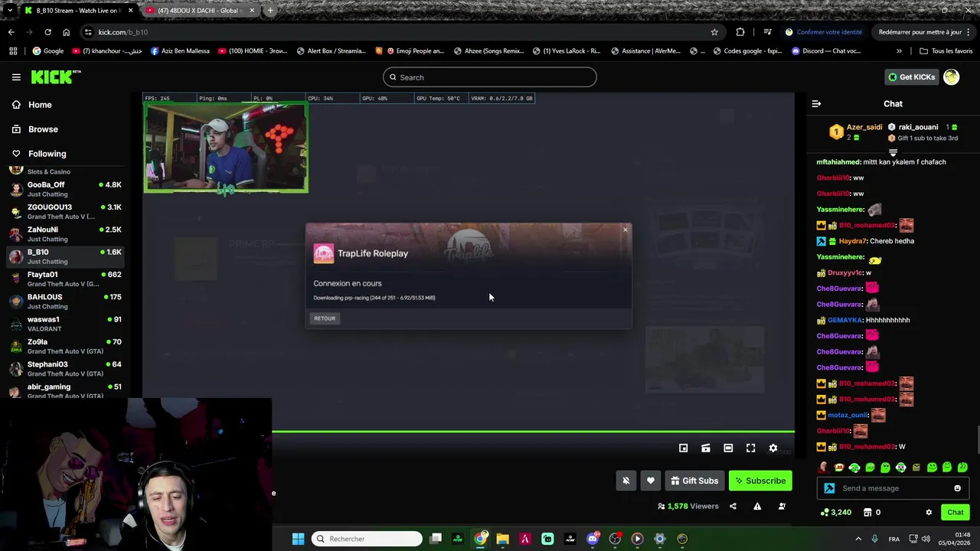Open Aziz Ben Mallessa bookmark
This screenshot has height=551, width=980.
tap(180, 51)
